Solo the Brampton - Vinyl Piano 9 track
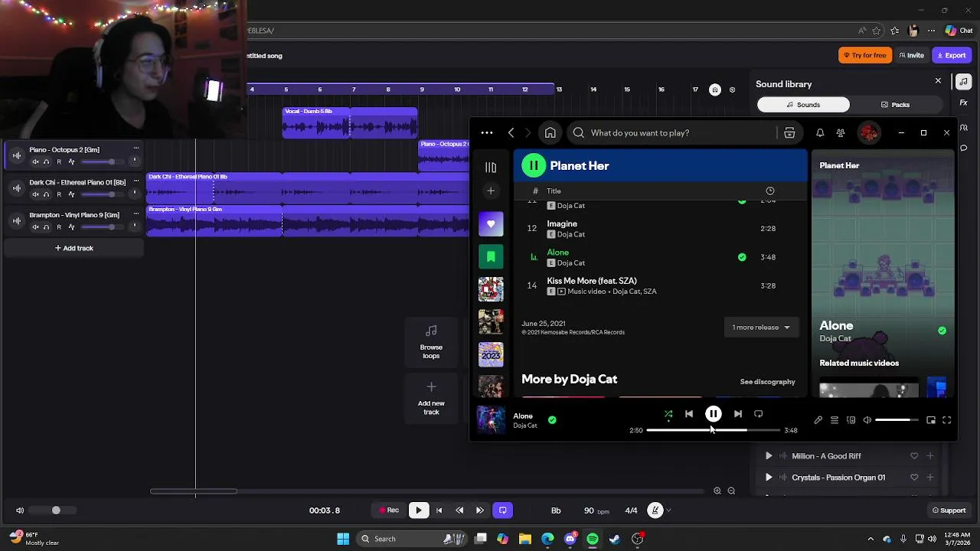This screenshot has height=551, width=980. click(x=47, y=227)
